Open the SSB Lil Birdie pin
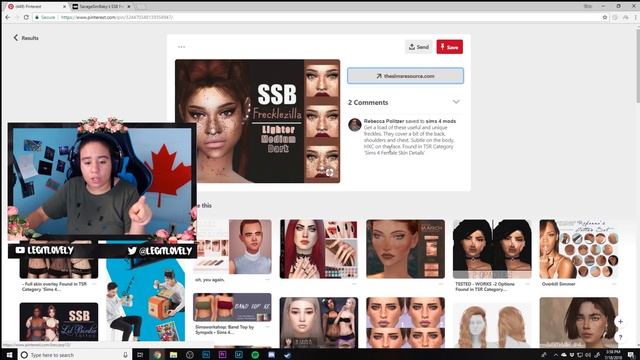Screen dimensions: 640x360 click(59, 322)
